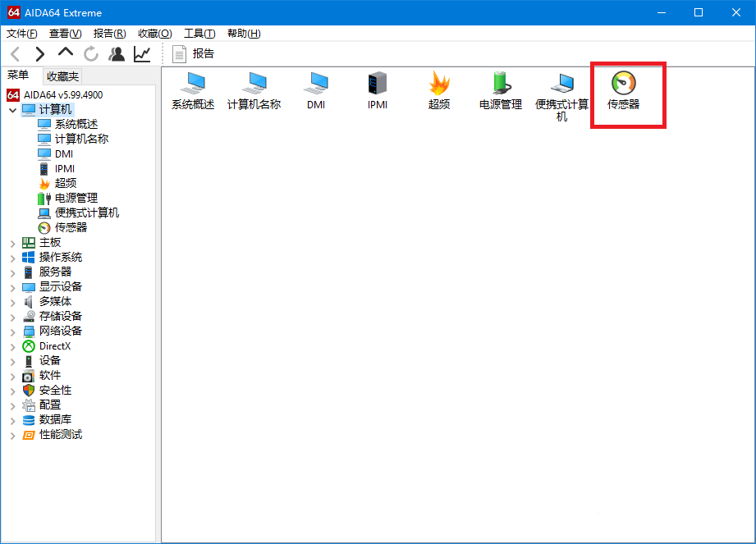Expand the 多媒体 tree node
This screenshot has width=756, height=544.
tap(13, 303)
